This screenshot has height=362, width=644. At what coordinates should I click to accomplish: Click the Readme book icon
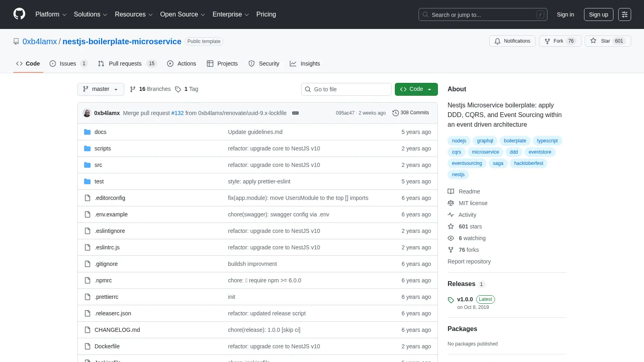click(x=451, y=191)
